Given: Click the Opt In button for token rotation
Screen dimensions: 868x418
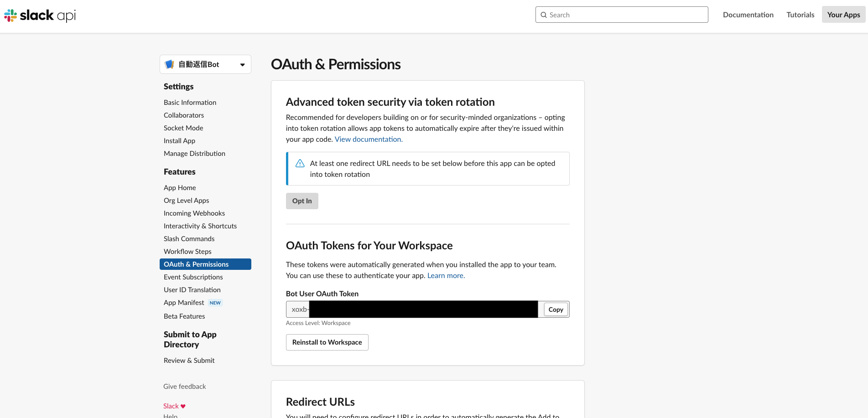Looking at the screenshot, I should coord(301,201).
